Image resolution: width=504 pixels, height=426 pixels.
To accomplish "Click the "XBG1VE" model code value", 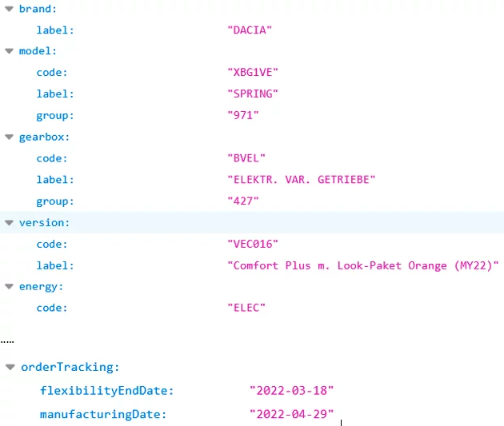I will coord(253,72).
